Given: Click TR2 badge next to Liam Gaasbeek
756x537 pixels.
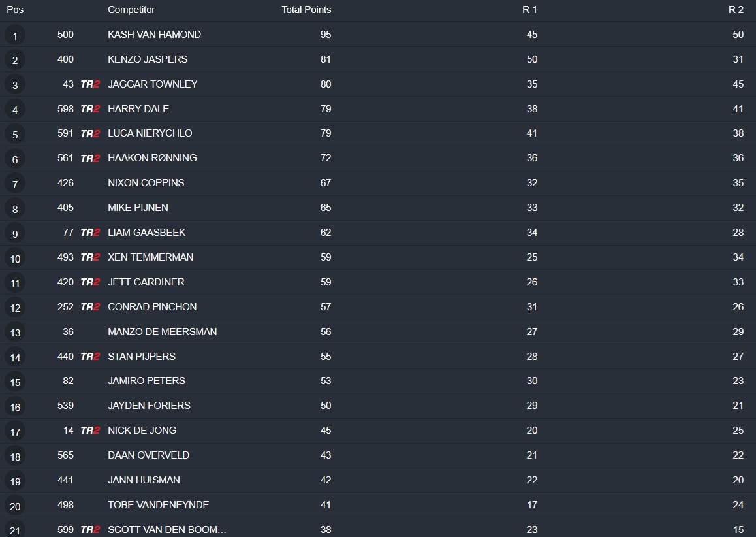Looking at the screenshot, I should pyautogui.click(x=90, y=233).
